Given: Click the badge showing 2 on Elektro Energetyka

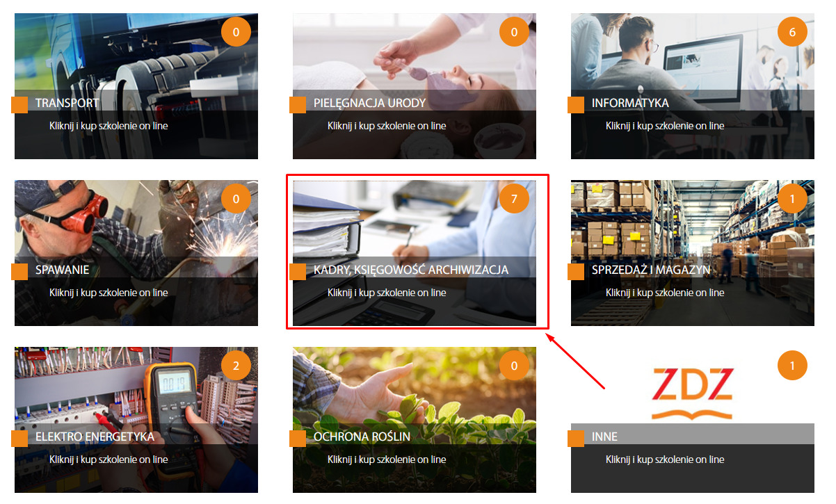Looking at the screenshot, I should click(236, 366).
